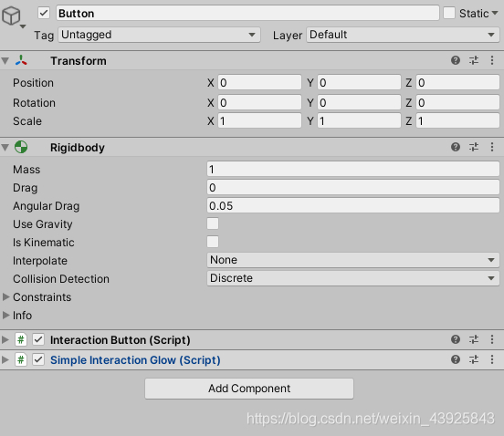504x436 pixels.
Task: Open Transform presets icon
Action: pos(474,60)
